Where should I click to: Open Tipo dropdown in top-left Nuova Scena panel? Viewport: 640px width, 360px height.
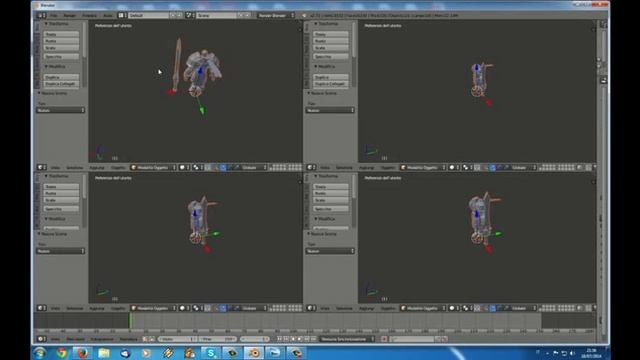click(60, 110)
